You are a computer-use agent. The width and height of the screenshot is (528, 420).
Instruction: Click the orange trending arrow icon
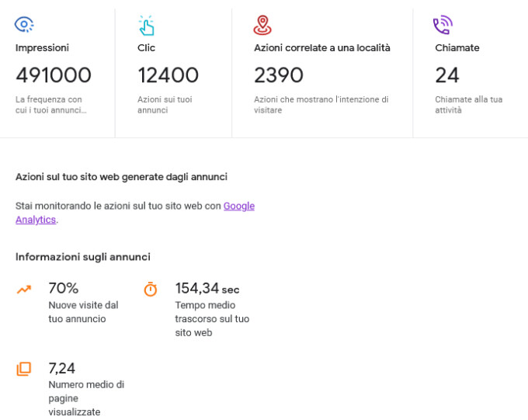pyautogui.click(x=24, y=290)
